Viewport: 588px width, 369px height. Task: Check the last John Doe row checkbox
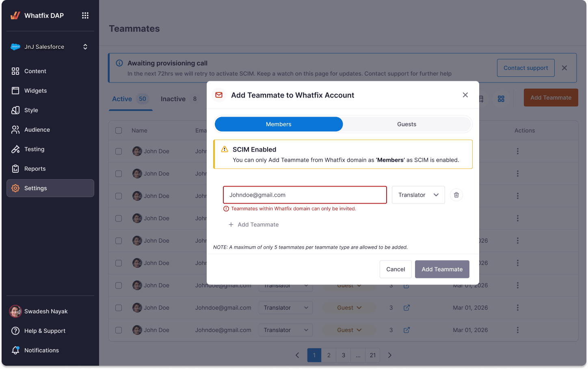point(119,330)
